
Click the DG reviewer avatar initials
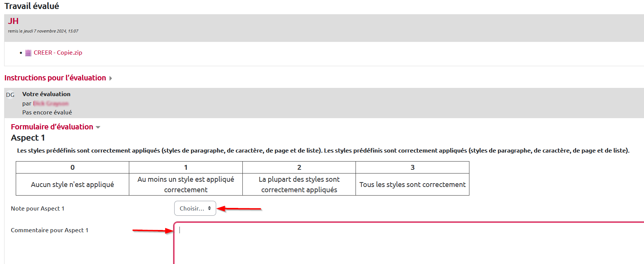click(10, 95)
